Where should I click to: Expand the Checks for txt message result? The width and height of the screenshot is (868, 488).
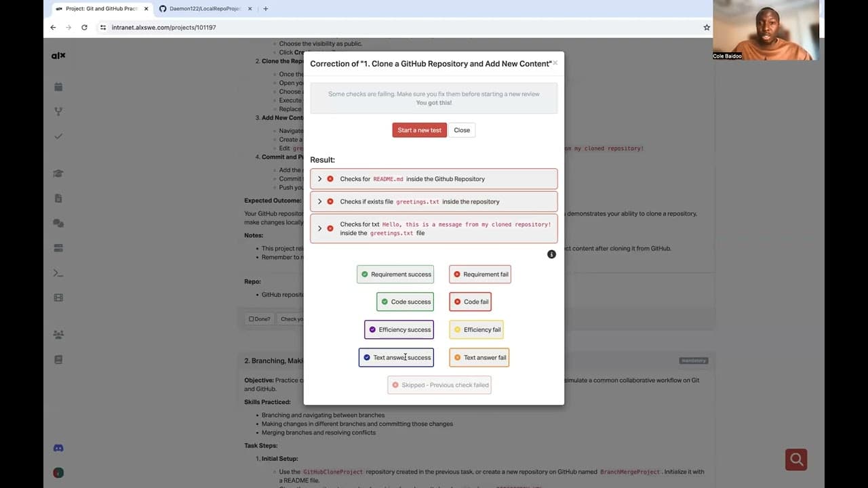pyautogui.click(x=319, y=228)
